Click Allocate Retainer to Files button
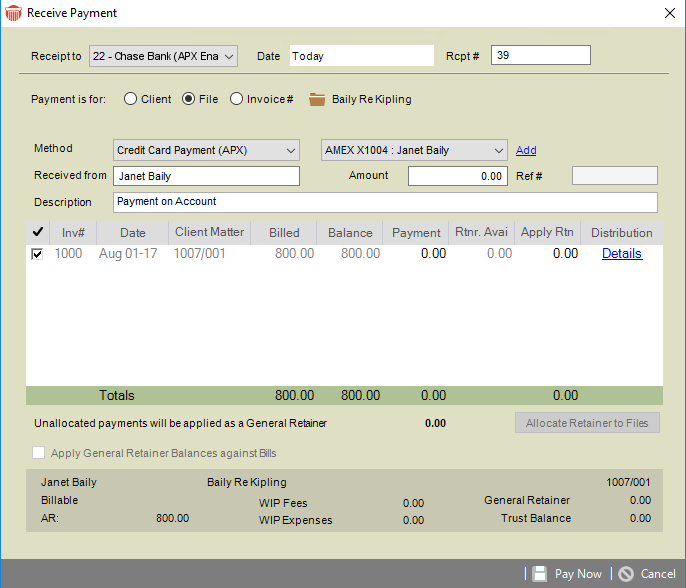The image size is (686, 588). pos(587,423)
